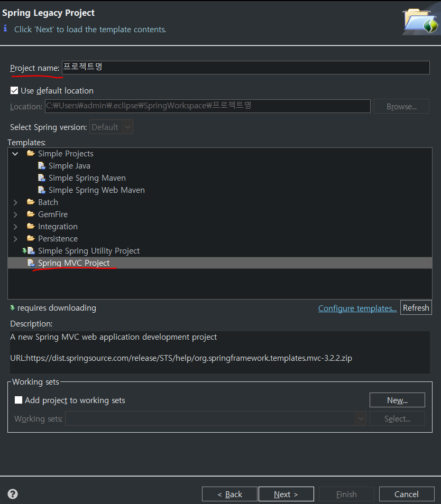Click the template URL description text

click(181, 358)
